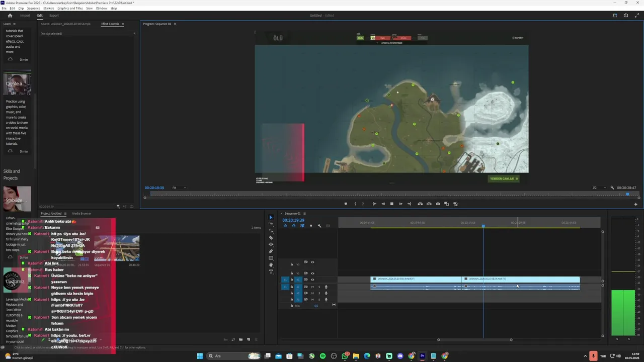Go to the Export workspace

(x=54, y=16)
